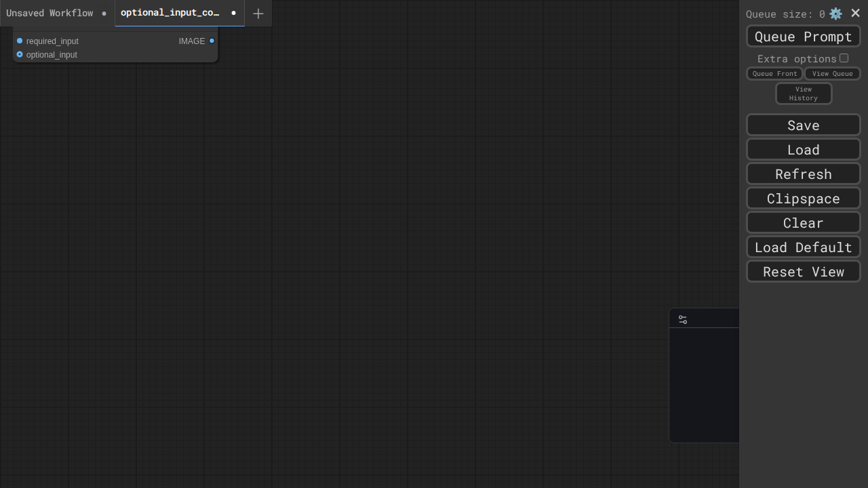Open the View Queue list

click(x=832, y=74)
